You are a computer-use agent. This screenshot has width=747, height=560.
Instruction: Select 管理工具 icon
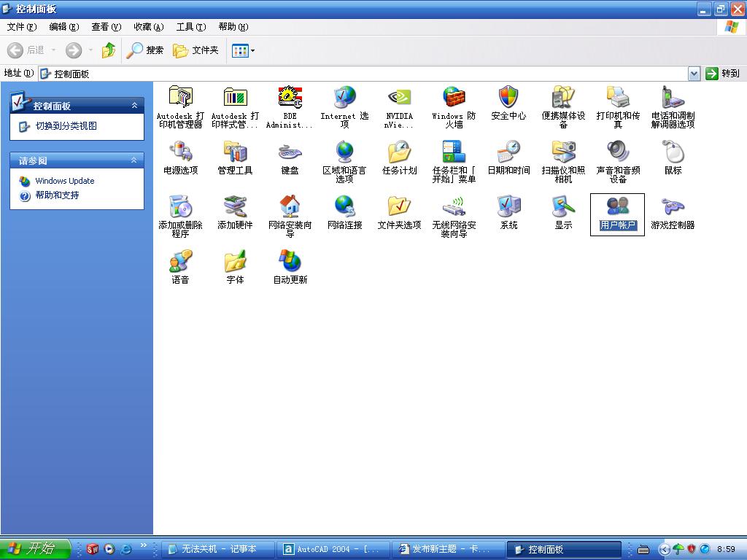pos(236,152)
